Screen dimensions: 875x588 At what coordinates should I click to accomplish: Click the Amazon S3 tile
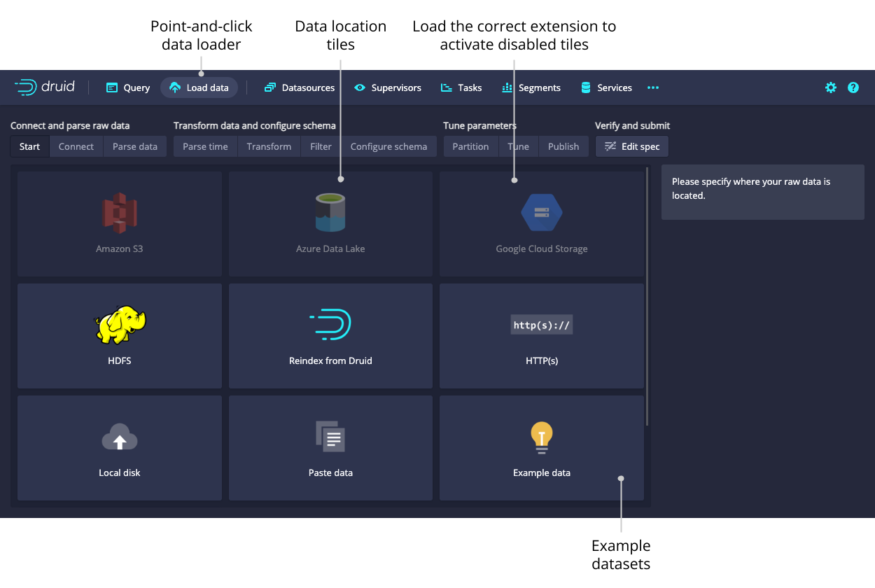(120, 224)
